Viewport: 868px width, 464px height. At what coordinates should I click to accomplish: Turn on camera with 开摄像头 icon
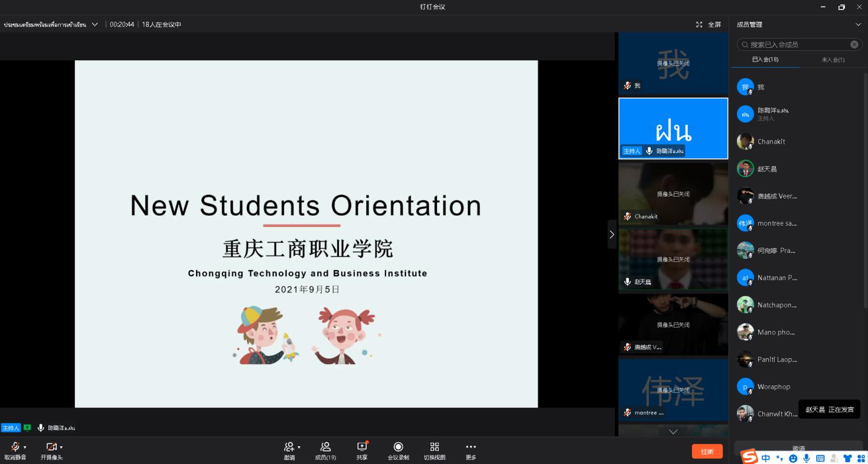51,447
